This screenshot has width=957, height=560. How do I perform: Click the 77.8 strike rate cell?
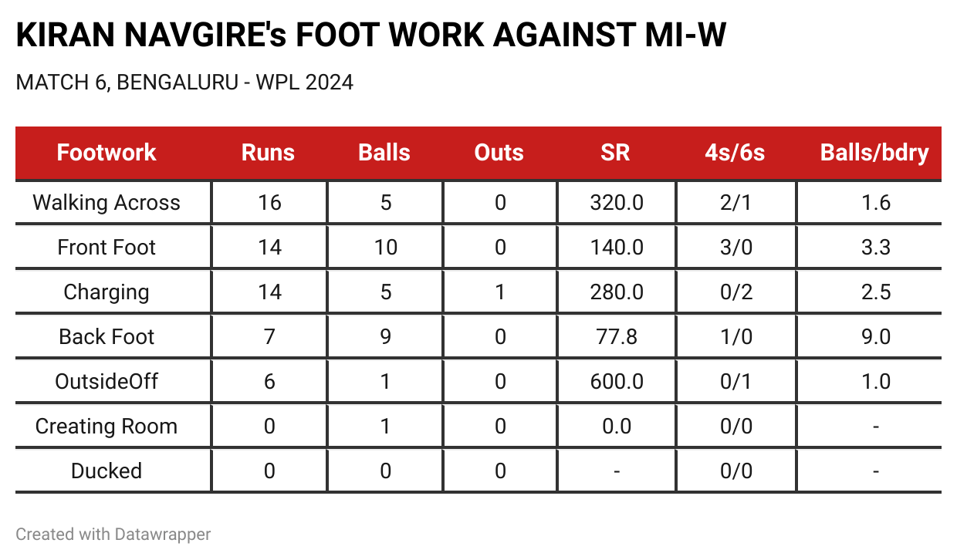click(x=616, y=337)
